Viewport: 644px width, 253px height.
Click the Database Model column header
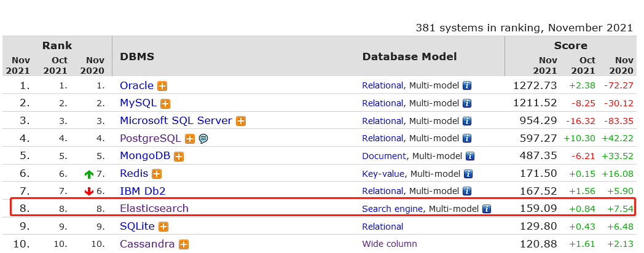pyautogui.click(x=409, y=56)
